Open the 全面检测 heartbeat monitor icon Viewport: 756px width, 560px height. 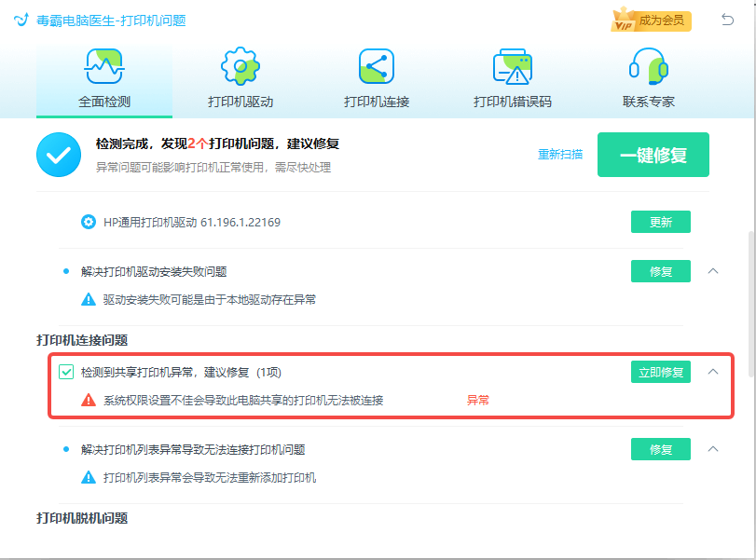click(104, 66)
